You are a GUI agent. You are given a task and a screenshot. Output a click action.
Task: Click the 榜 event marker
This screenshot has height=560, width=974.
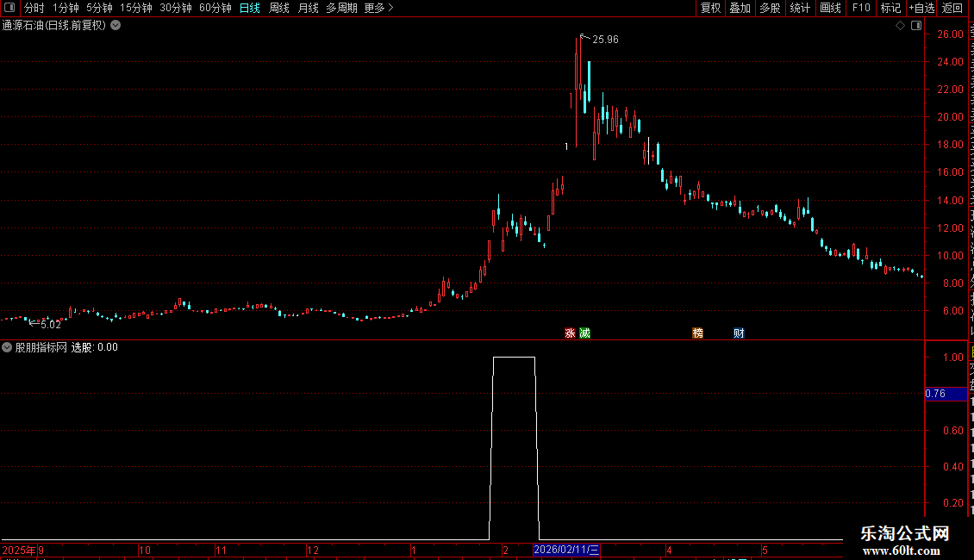697,333
